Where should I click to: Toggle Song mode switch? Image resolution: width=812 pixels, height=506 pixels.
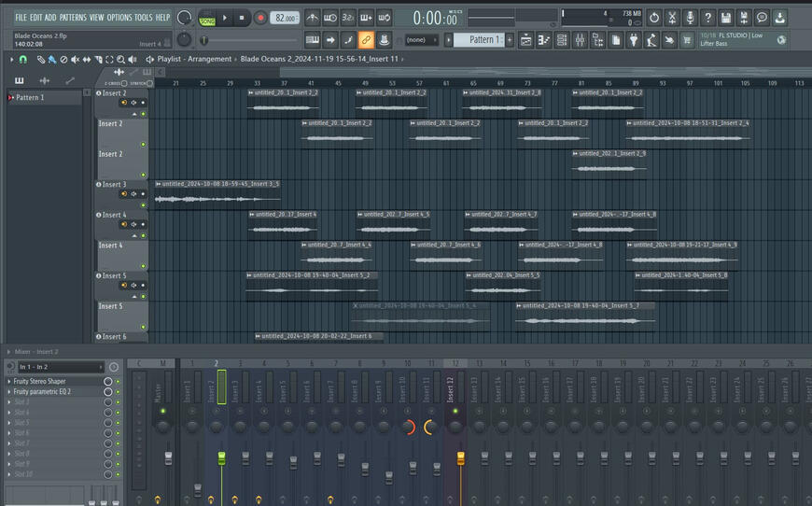207,18
